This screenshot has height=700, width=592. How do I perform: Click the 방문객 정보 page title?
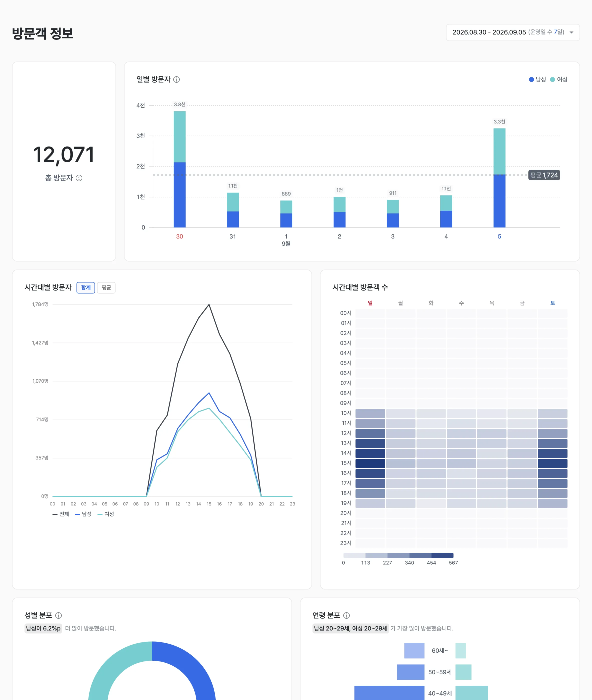42,33
